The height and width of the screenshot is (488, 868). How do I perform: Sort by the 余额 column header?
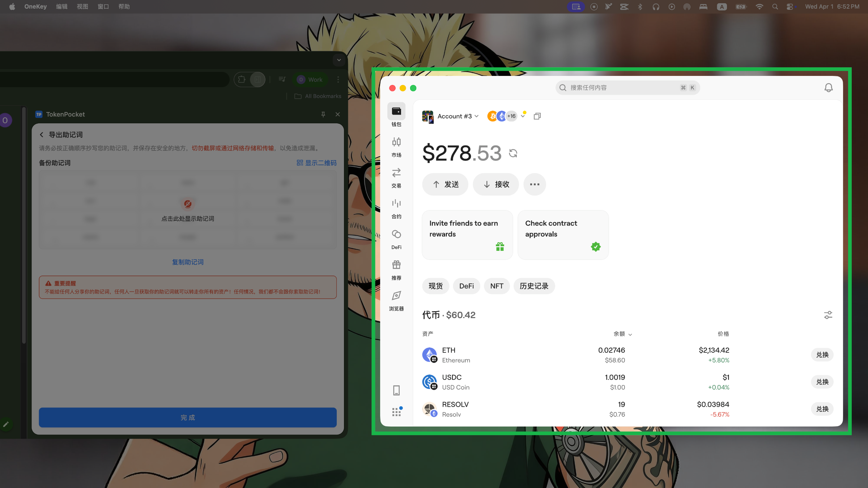click(623, 334)
